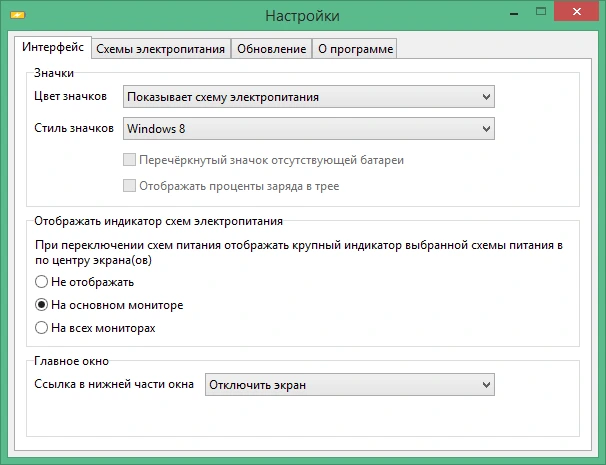The height and width of the screenshot is (465, 606).
Task: Toggle Отображать проценты заряда в трее checkbox
Action: pos(129,186)
